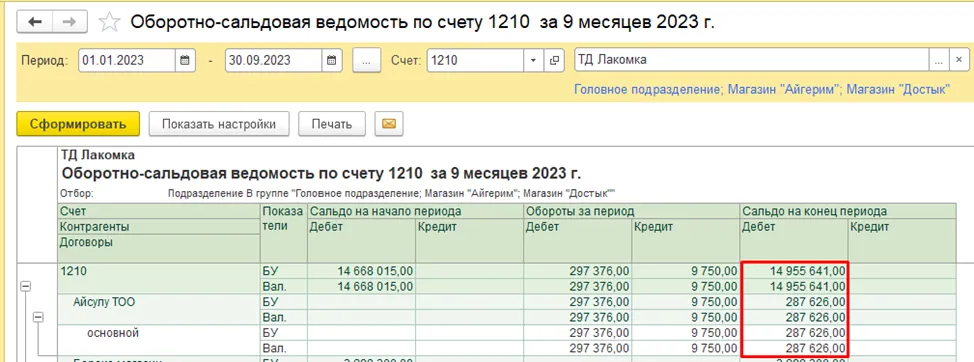Add report to favorites with star icon

coord(109,22)
